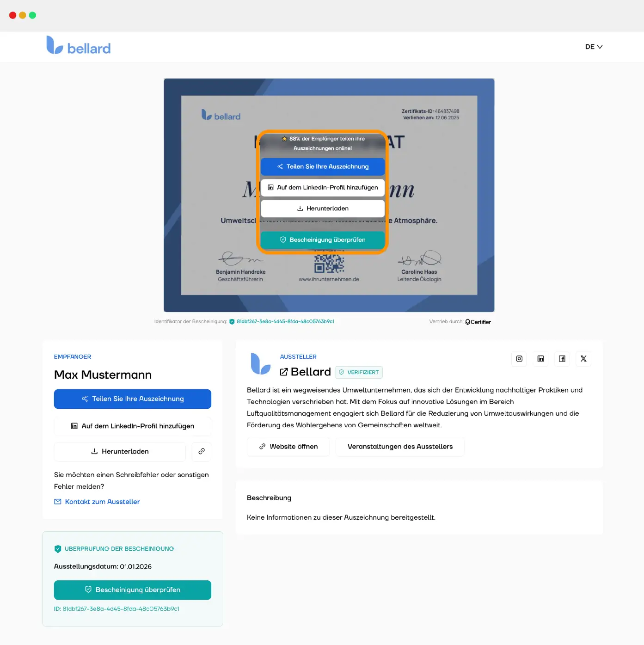Select Teilen Sie Ihre Auszeichnung in the overlay
The width and height of the screenshot is (644, 645).
point(322,166)
